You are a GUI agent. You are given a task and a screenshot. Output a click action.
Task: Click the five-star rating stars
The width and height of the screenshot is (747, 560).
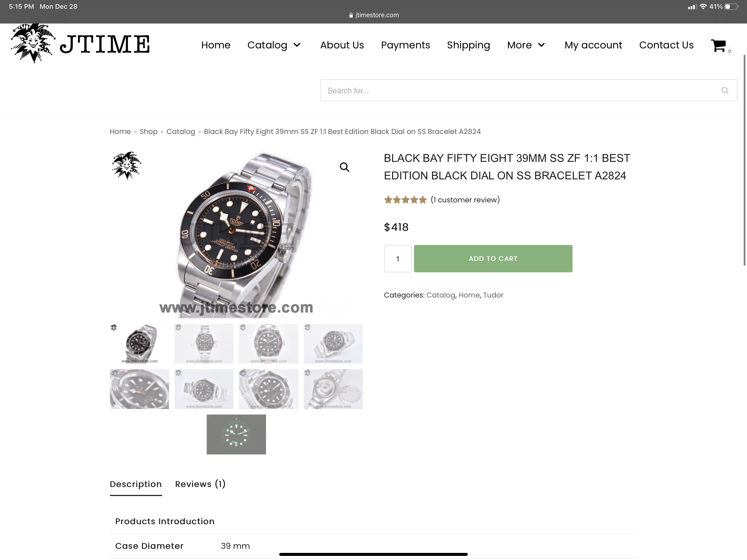(405, 200)
